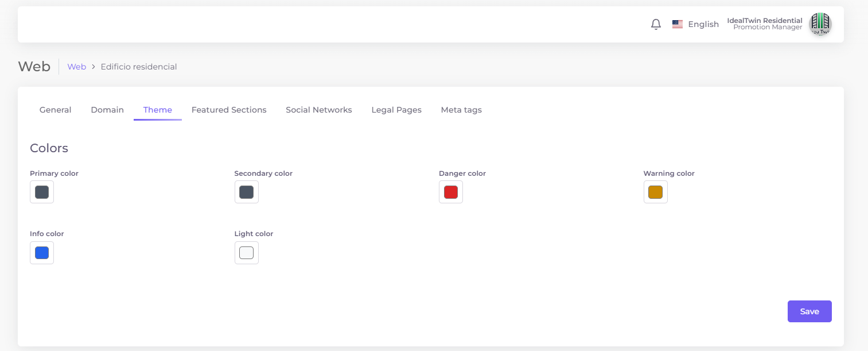Screen dimensions: 868x351
Task: Click the Web breadcrumb link
Action: 76,67
